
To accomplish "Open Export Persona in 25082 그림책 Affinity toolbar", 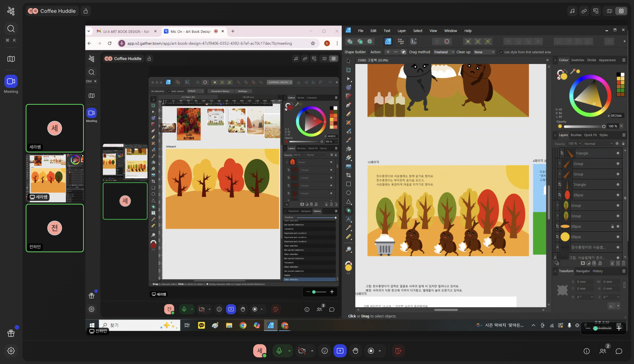I will coord(414,41).
